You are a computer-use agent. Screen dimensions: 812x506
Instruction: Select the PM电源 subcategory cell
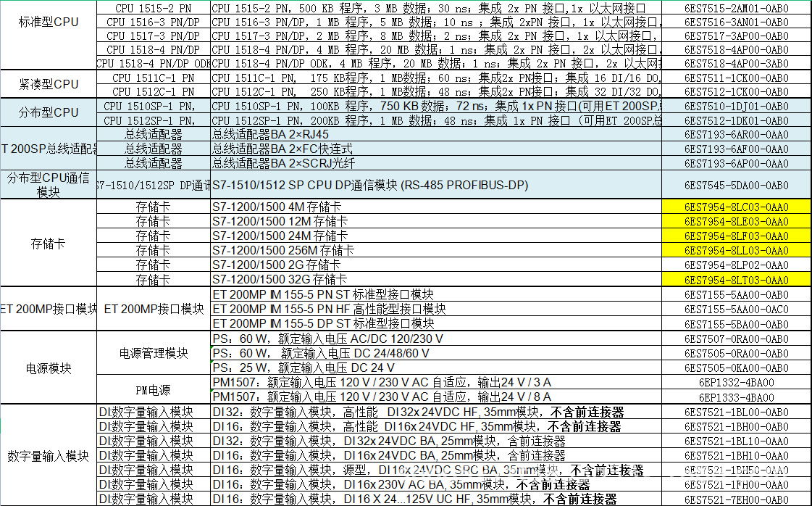(154, 390)
